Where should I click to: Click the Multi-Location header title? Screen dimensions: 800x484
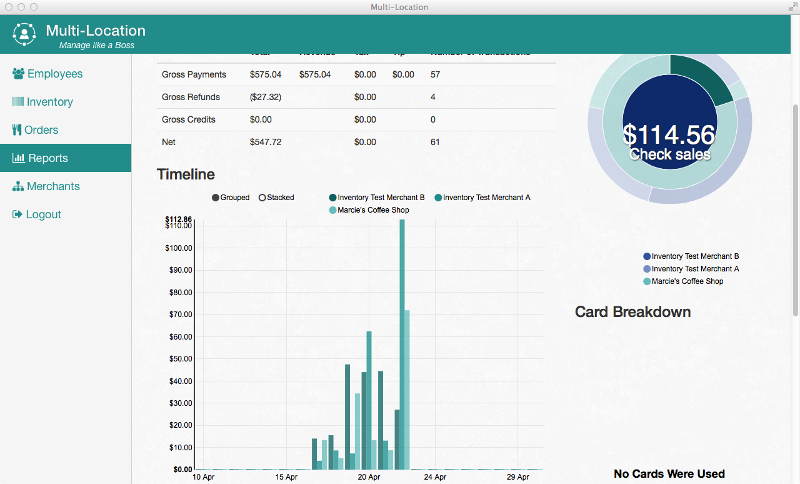(95, 31)
